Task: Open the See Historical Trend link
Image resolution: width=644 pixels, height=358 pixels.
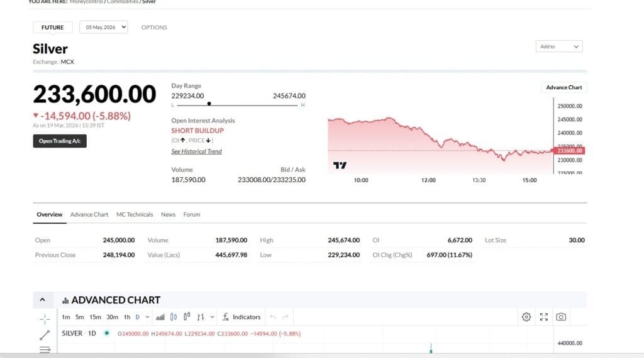Action: [x=196, y=151]
